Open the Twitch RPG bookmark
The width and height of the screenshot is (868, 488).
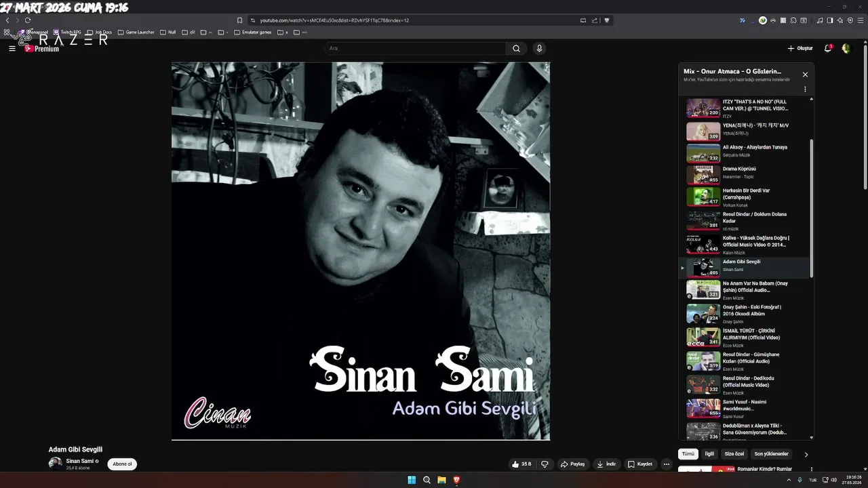coord(67,32)
